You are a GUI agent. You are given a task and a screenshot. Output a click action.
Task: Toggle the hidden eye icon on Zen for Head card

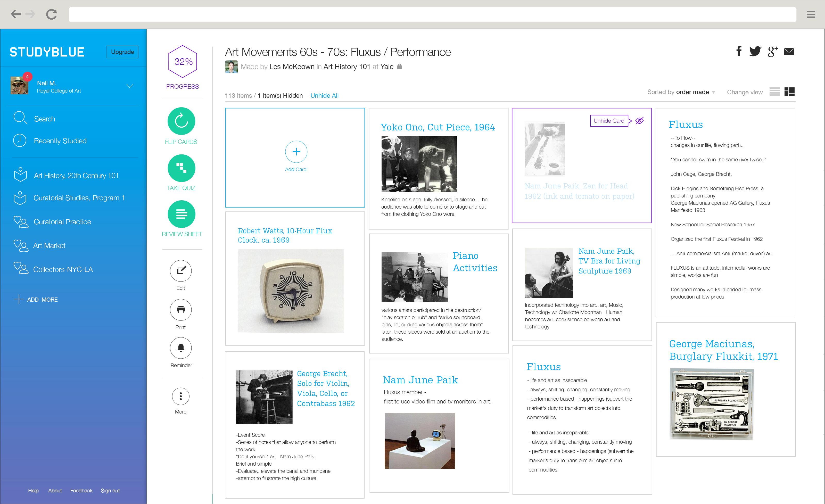point(640,121)
